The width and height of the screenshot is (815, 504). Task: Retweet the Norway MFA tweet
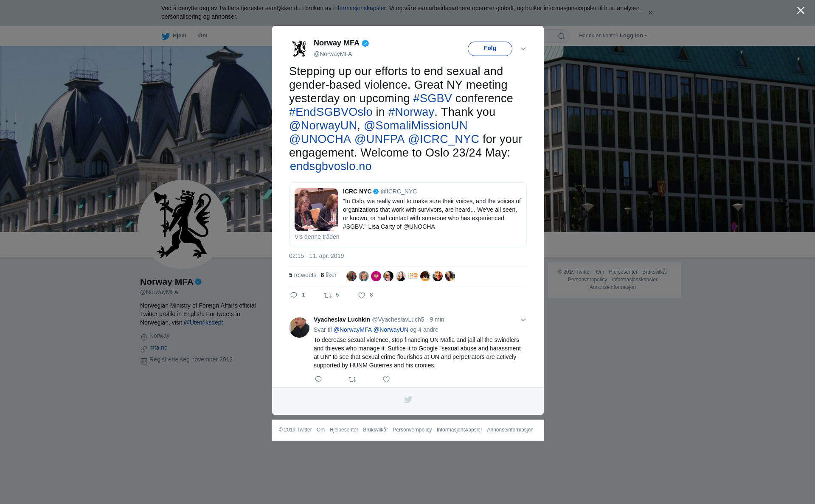pyautogui.click(x=328, y=295)
